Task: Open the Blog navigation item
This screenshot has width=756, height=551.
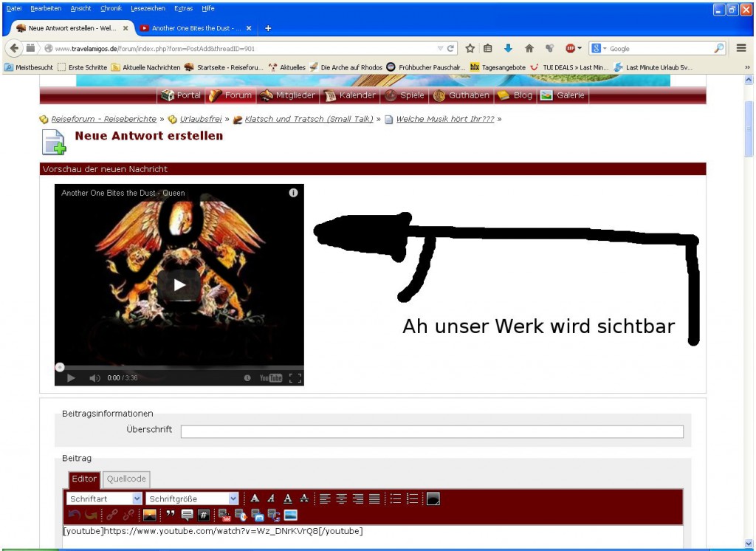Action: click(x=515, y=95)
